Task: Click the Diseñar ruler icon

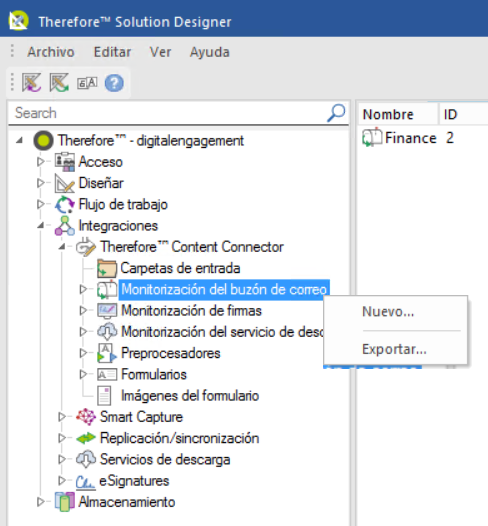Action: click(x=64, y=183)
